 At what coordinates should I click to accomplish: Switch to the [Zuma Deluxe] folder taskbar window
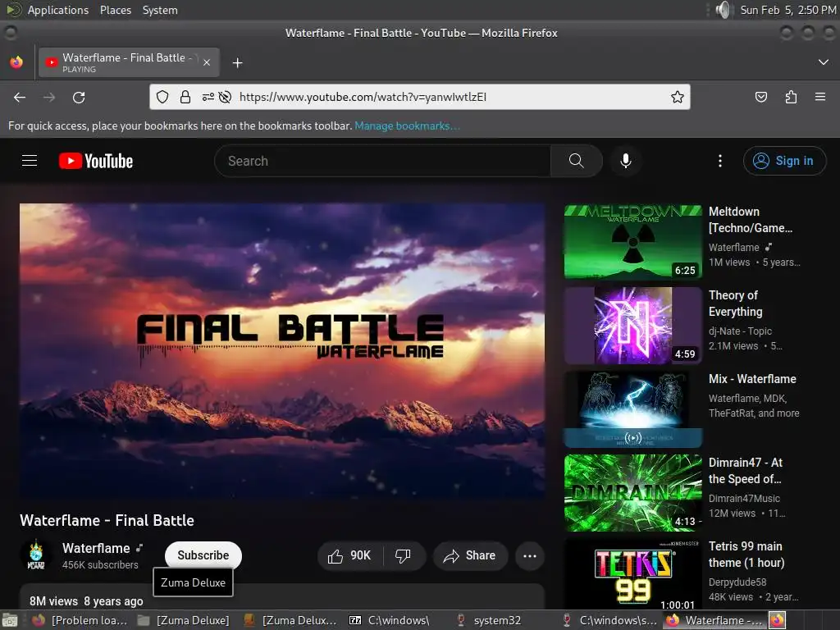pos(184,620)
